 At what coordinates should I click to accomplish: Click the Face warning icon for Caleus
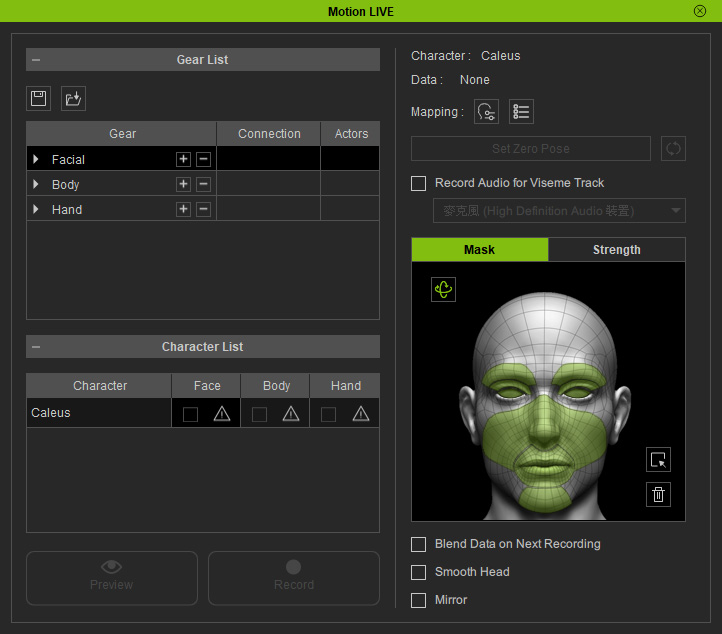[x=222, y=413]
